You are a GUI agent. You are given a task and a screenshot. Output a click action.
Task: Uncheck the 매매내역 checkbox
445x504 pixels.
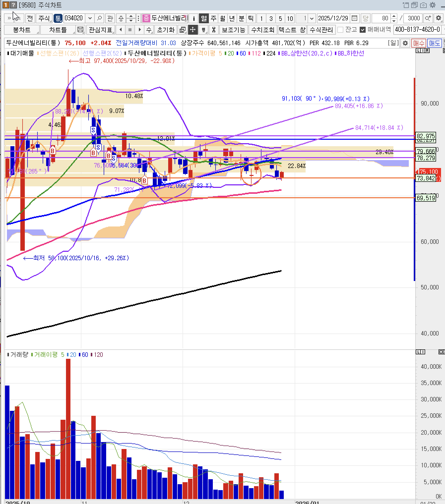point(363,30)
